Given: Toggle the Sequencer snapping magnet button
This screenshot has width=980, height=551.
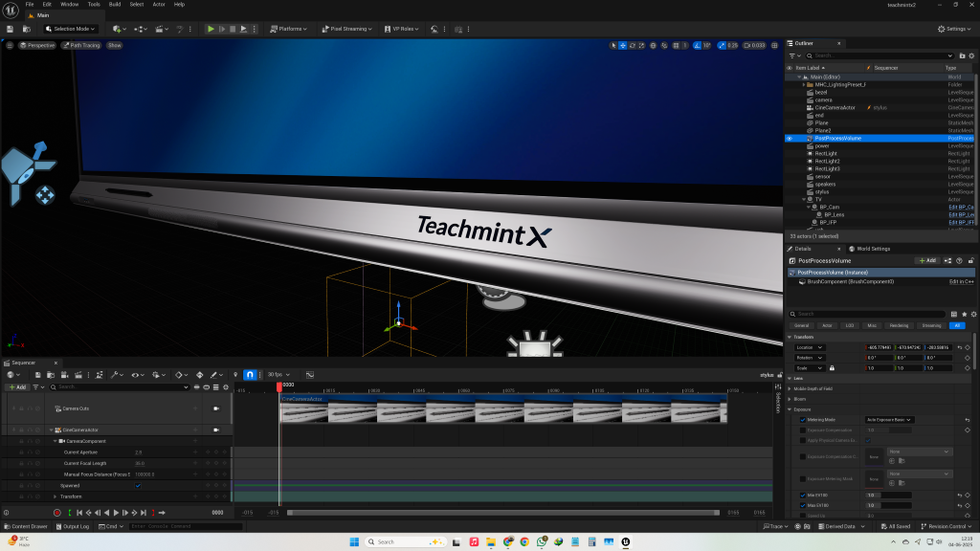Looking at the screenshot, I should coord(250,375).
